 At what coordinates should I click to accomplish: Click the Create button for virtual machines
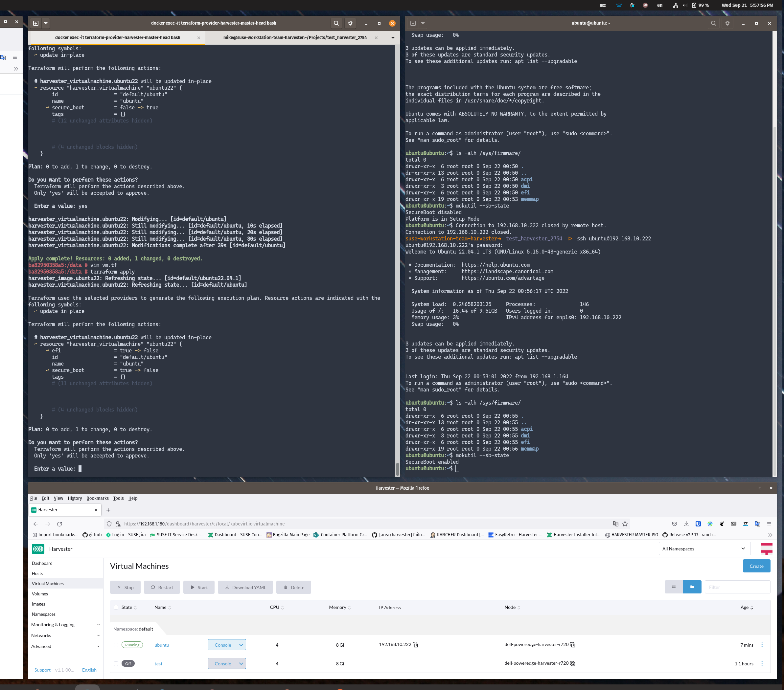(756, 566)
